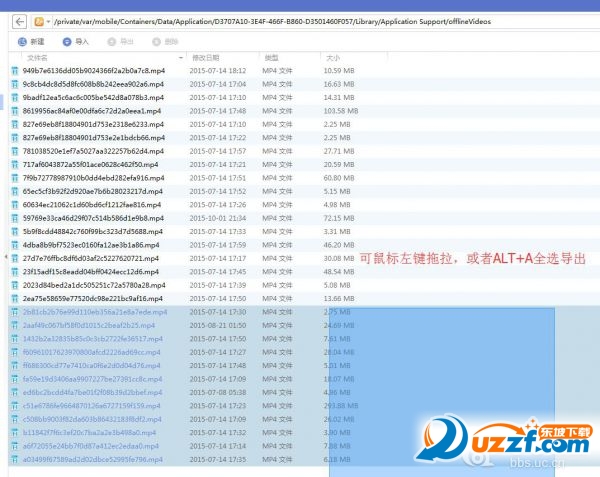Select highlighted file starting with 2aaf49c067bf58
The image size is (600, 477).
click(89, 325)
